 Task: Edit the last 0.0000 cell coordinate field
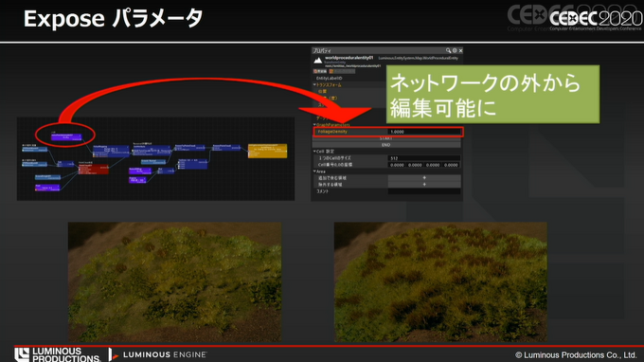451,165
